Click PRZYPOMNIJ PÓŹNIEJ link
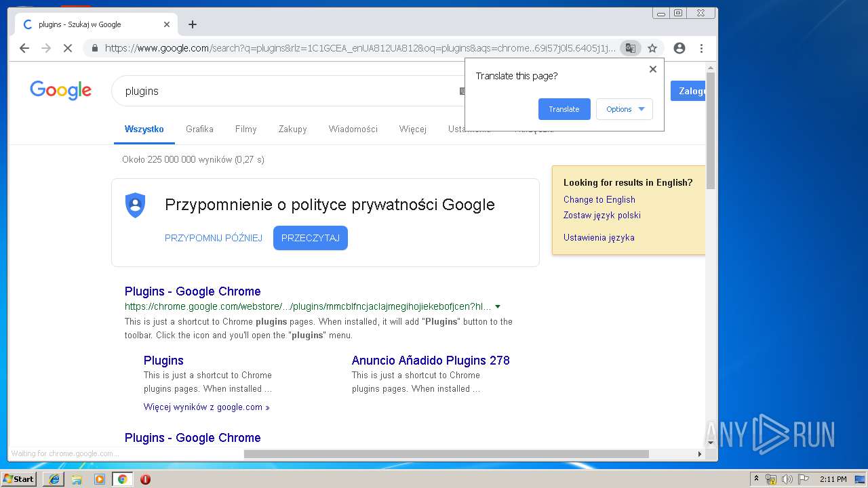 point(213,238)
